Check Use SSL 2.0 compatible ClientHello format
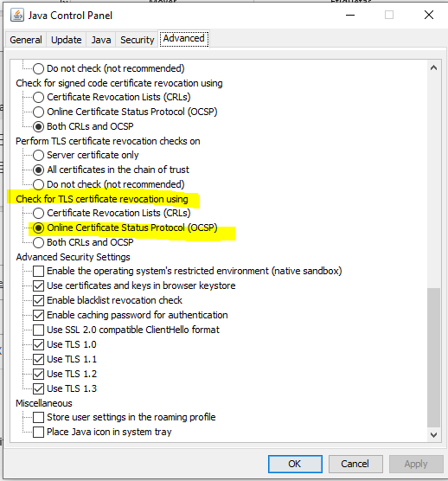Viewport: 448px width, 481px height. pos(38,330)
